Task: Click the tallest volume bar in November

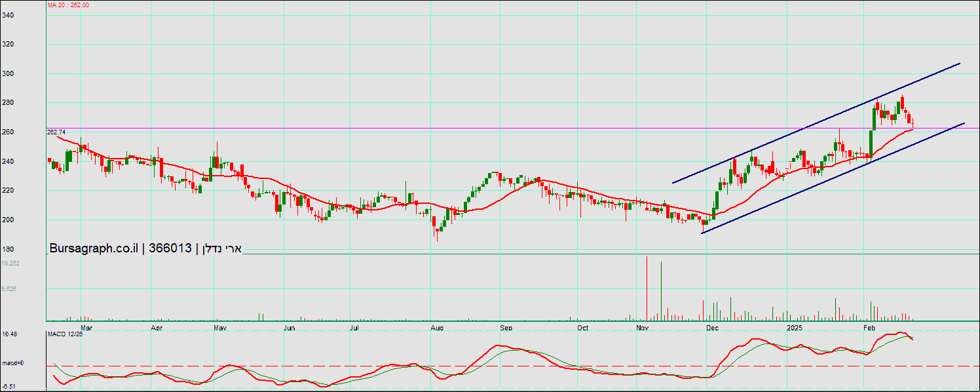Action: pyautogui.click(x=647, y=288)
